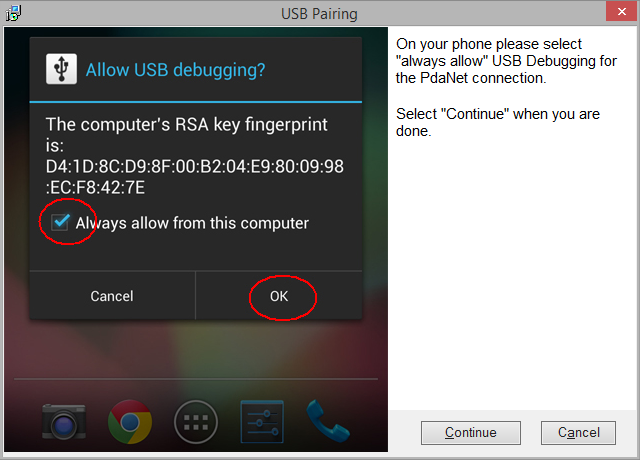
Task: Click the RSA key fingerprint text
Action: (x=194, y=156)
